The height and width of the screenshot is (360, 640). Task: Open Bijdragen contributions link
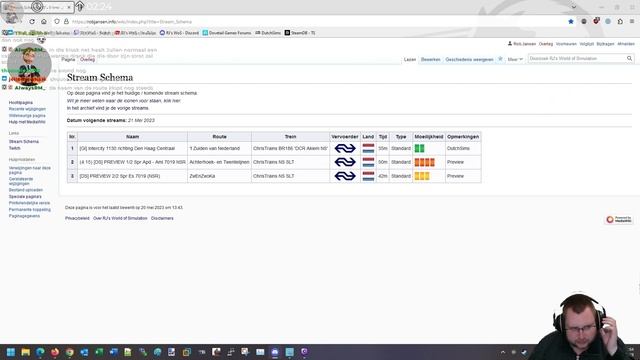605,44
